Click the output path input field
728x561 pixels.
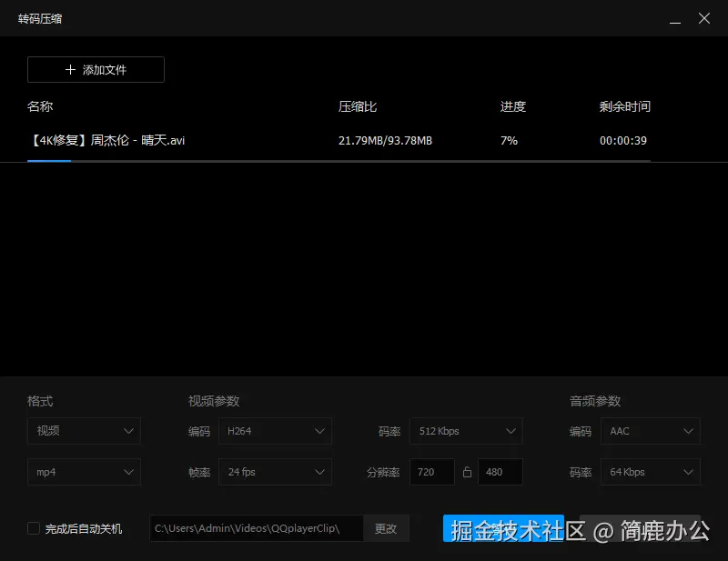(255, 528)
